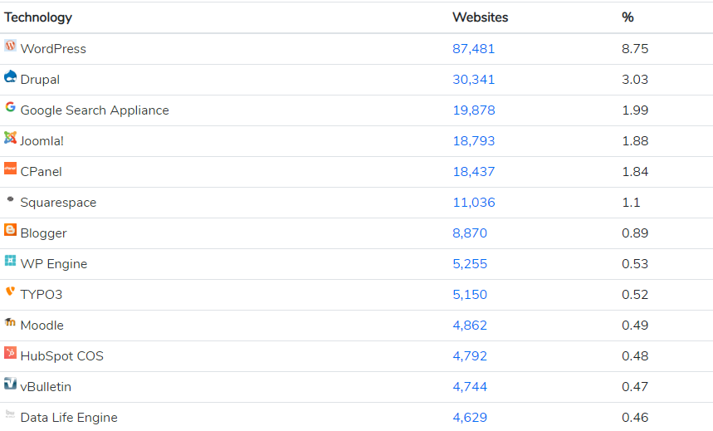Click the Google Search Appliance icon
Screen dimensions: 713x431
10,107
